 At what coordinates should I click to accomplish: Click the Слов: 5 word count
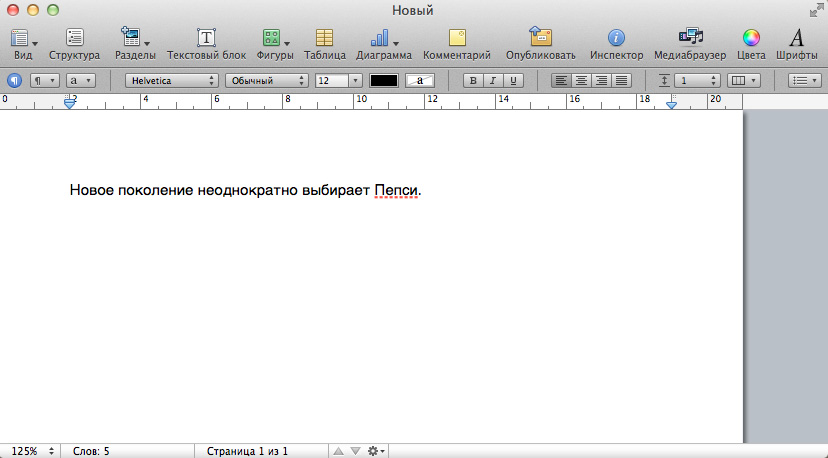[91, 451]
